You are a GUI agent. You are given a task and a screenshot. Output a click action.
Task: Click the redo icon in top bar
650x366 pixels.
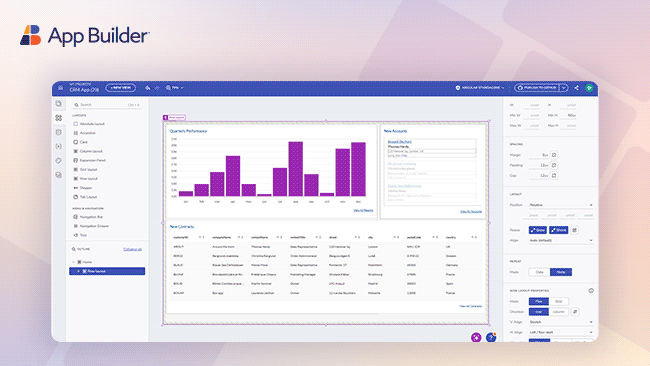coord(158,88)
